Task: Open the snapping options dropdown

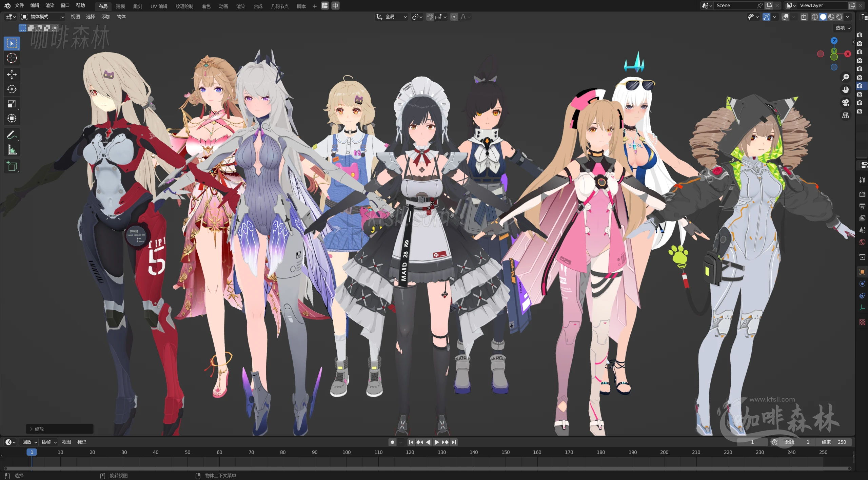Action: [x=441, y=17]
